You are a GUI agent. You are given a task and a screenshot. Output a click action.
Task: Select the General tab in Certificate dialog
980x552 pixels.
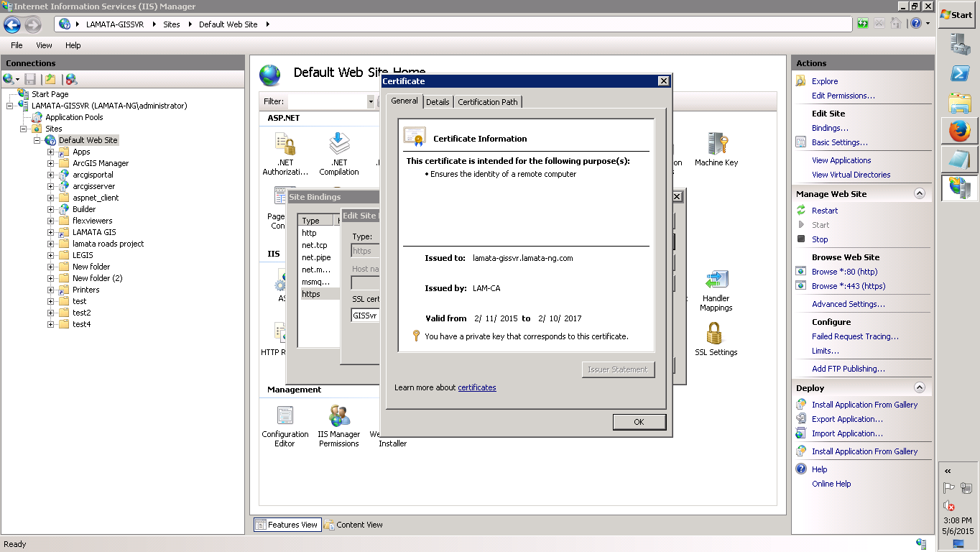coord(405,101)
